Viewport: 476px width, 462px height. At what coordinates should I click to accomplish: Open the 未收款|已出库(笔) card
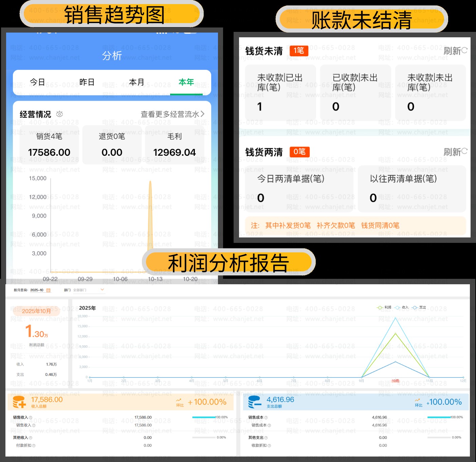(280, 93)
